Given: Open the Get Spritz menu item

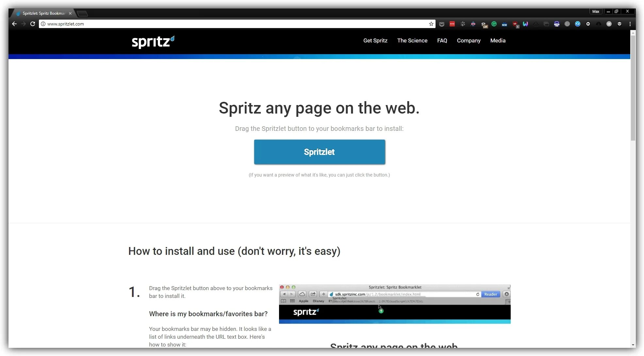Looking at the screenshot, I should coord(375,40).
